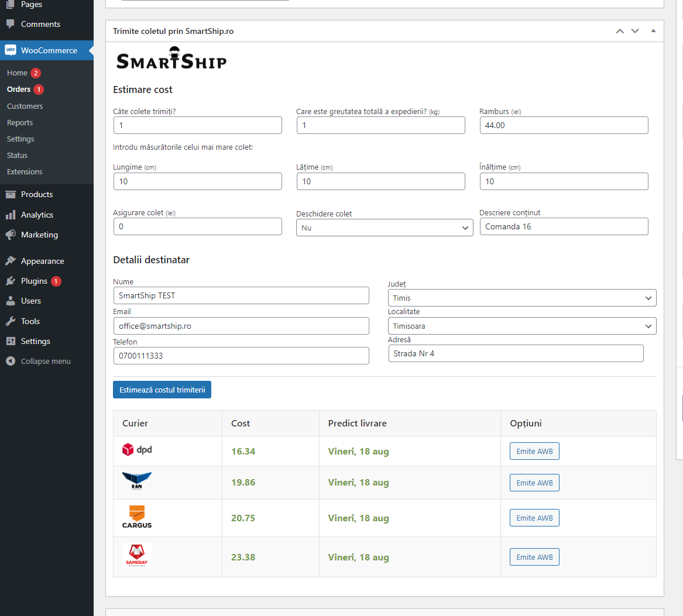The image size is (683, 616).
Task: Click the Analytics bar chart icon
Action: tap(11, 215)
